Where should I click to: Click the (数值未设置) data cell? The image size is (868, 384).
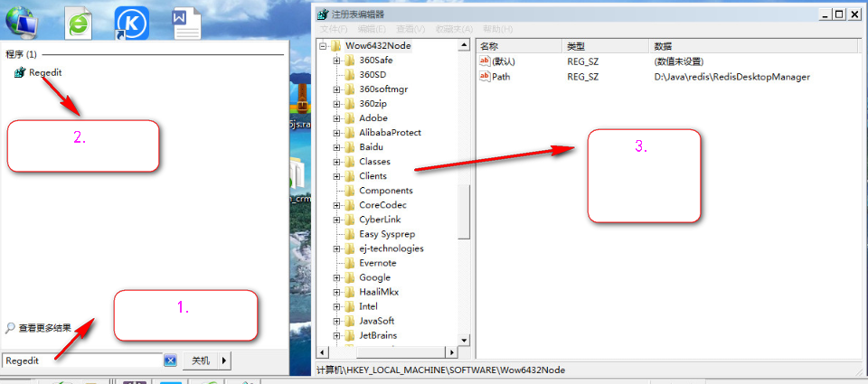click(x=679, y=61)
